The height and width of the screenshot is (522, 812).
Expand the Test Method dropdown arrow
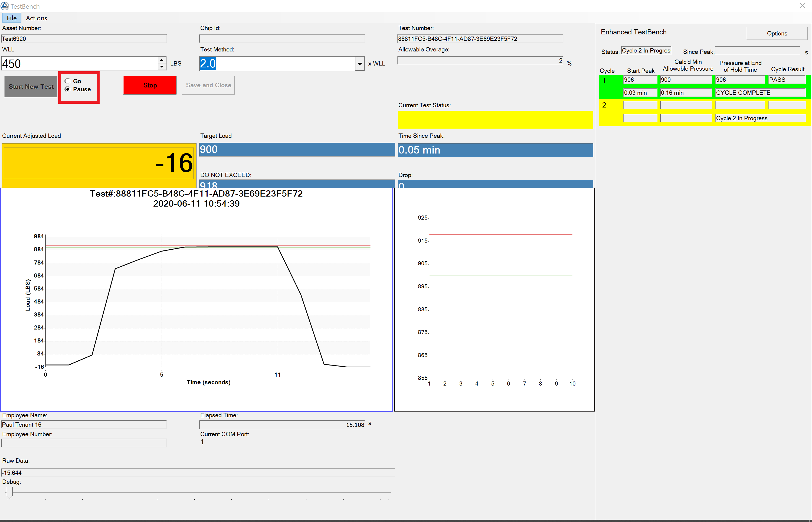click(359, 64)
